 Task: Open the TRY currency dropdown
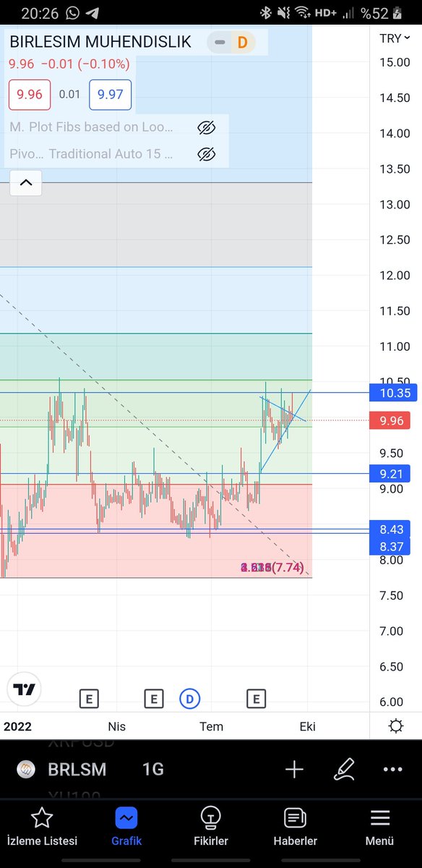coord(395,38)
